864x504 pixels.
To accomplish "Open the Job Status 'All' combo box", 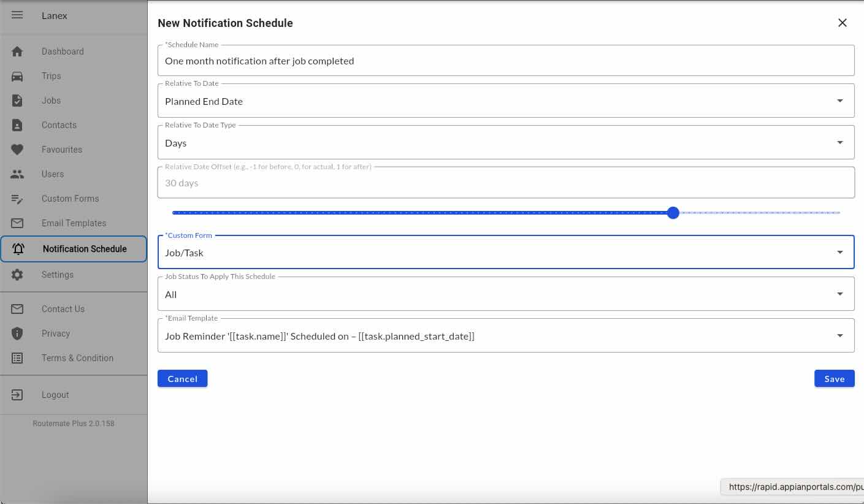I will tap(506, 294).
